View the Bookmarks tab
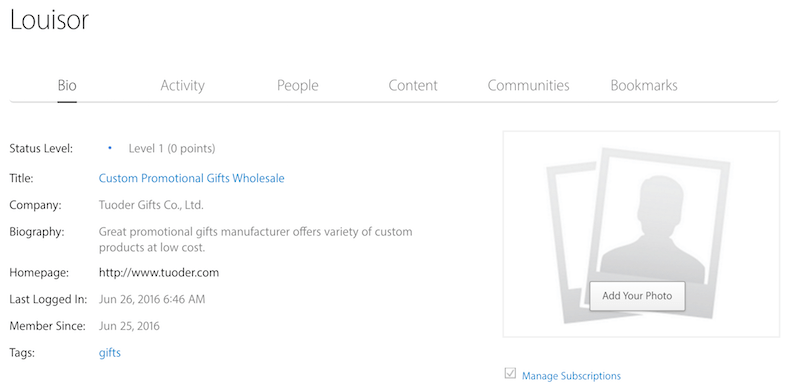Screen dimensions: 800x392 point(644,85)
